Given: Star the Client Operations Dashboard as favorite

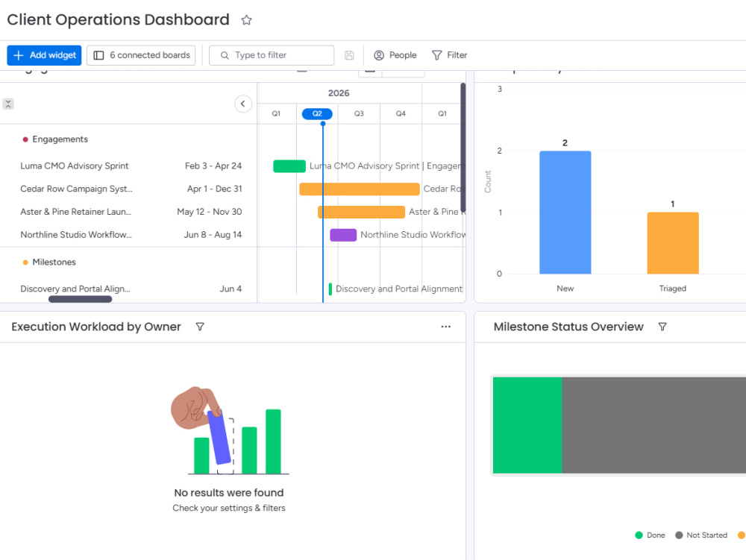Looking at the screenshot, I should (x=246, y=20).
